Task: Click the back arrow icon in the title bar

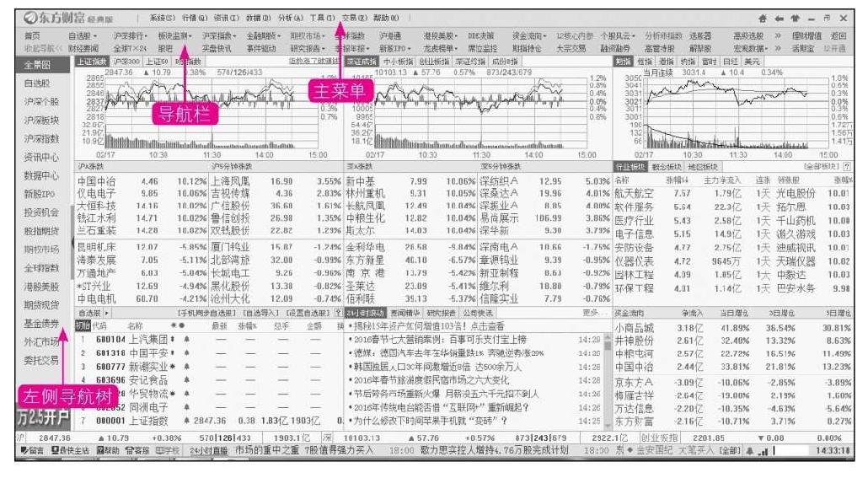Action: [x=780, y=19]
